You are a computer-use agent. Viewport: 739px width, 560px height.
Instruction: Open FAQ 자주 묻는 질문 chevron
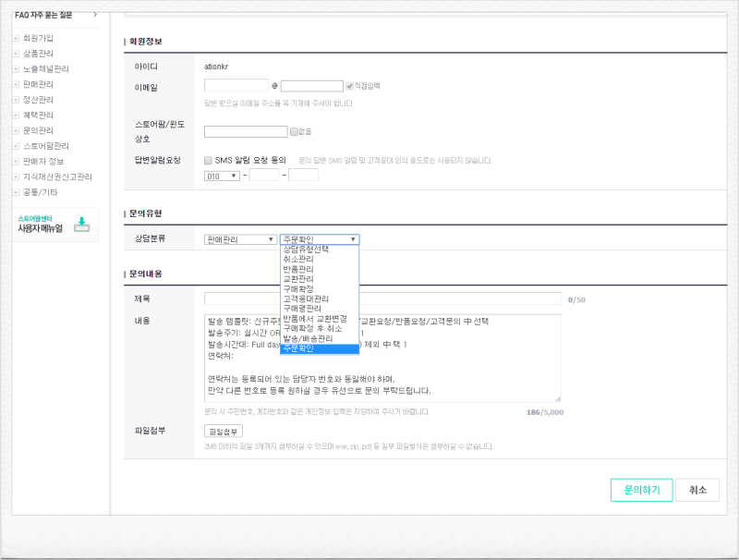point(95,15)
